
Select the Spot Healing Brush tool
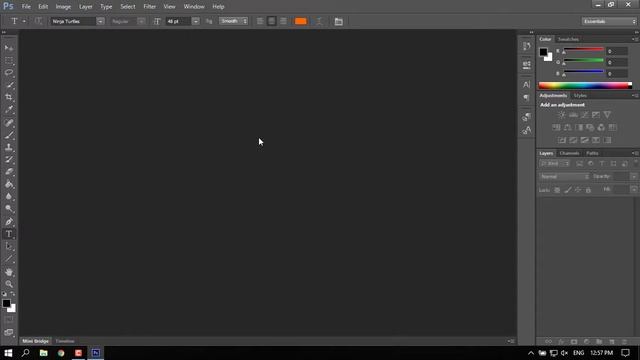pos(9,122)
